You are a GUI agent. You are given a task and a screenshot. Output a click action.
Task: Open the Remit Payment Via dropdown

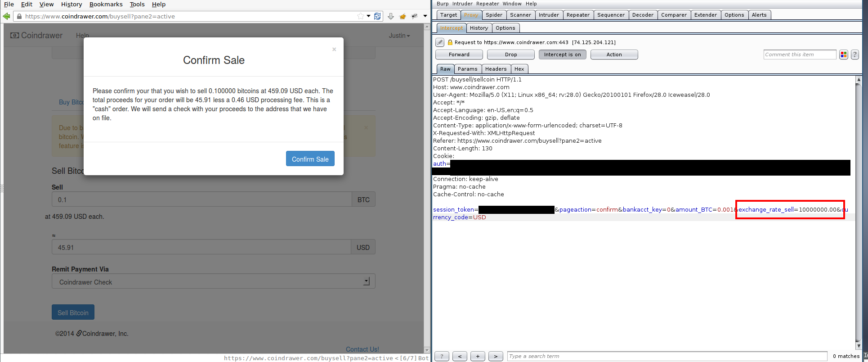click(x=213, y=281)
